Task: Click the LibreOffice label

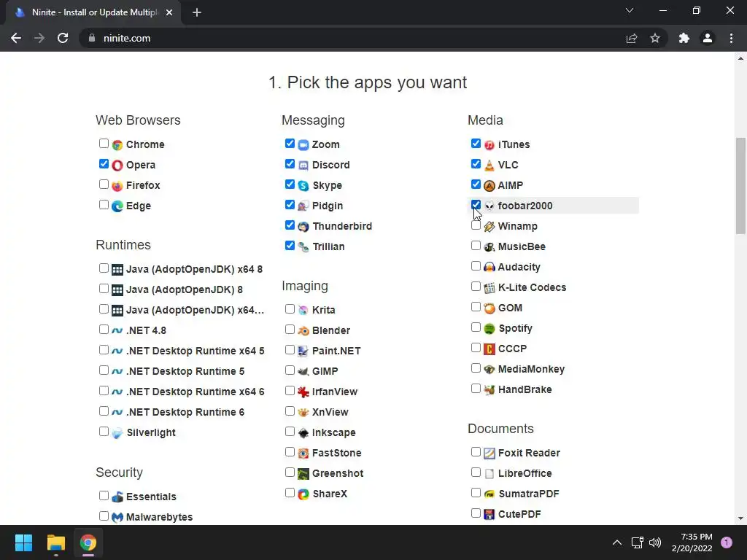Action: [x=525, y=473]
